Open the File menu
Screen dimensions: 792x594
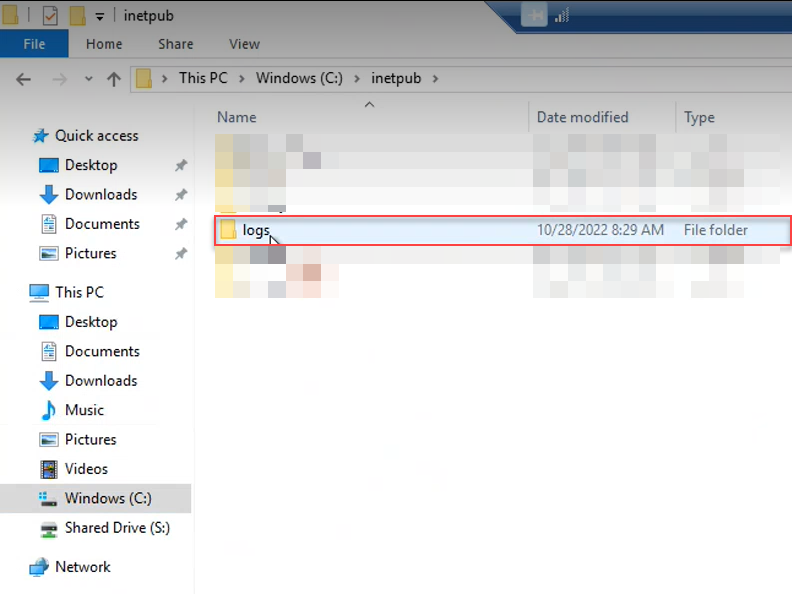click(x=34, y=44)
